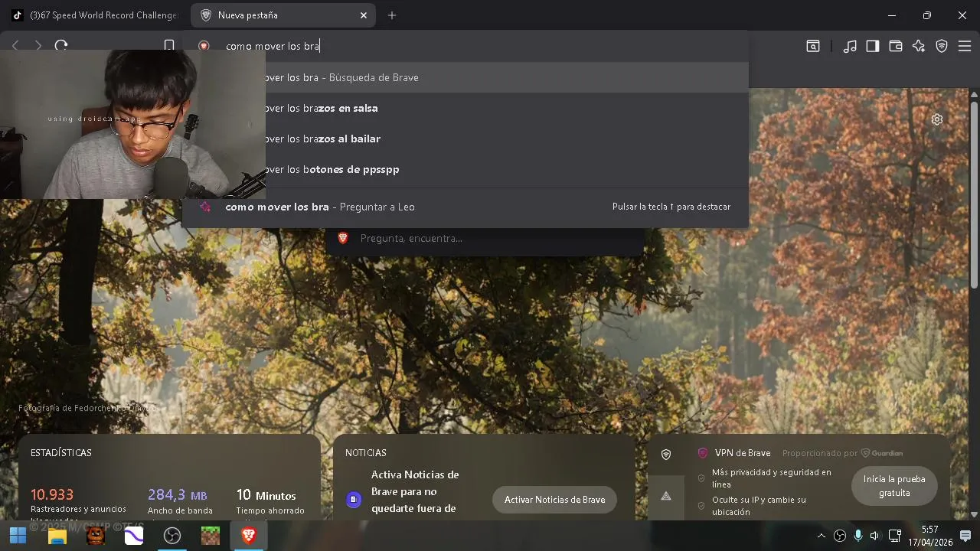980x551 pixels.
Task: Click the bookmark icon beside address bar
Action: 169,45
